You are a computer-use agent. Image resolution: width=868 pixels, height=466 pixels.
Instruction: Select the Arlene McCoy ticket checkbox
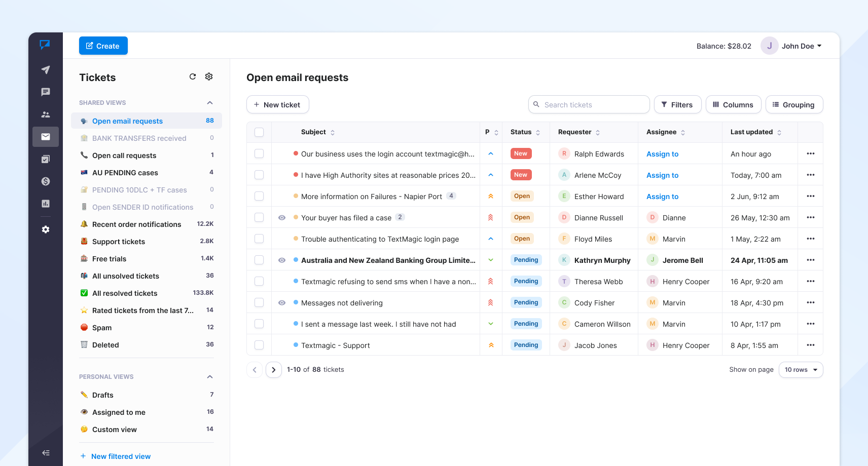pyautogui.click(x=259, y=175)
